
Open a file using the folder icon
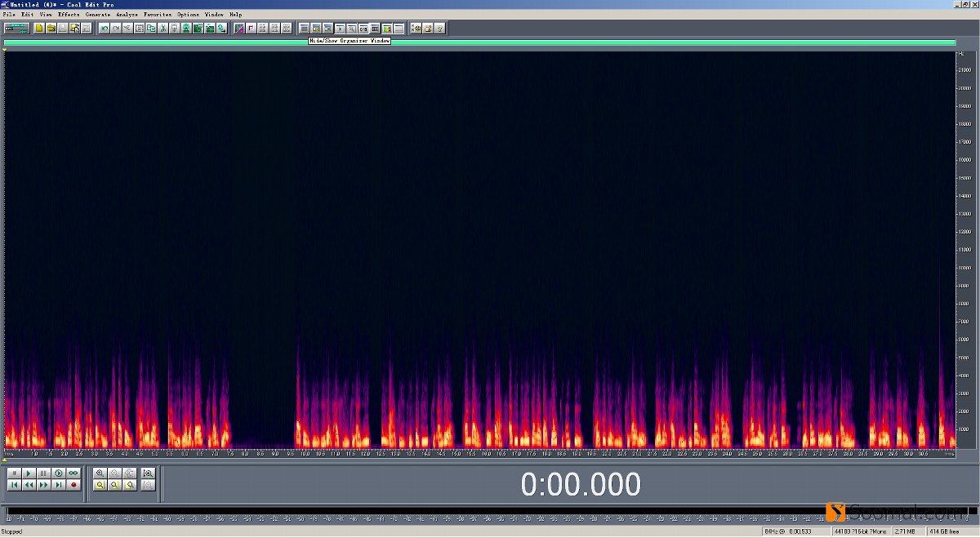pyautogui.click(x=51, y=29)
